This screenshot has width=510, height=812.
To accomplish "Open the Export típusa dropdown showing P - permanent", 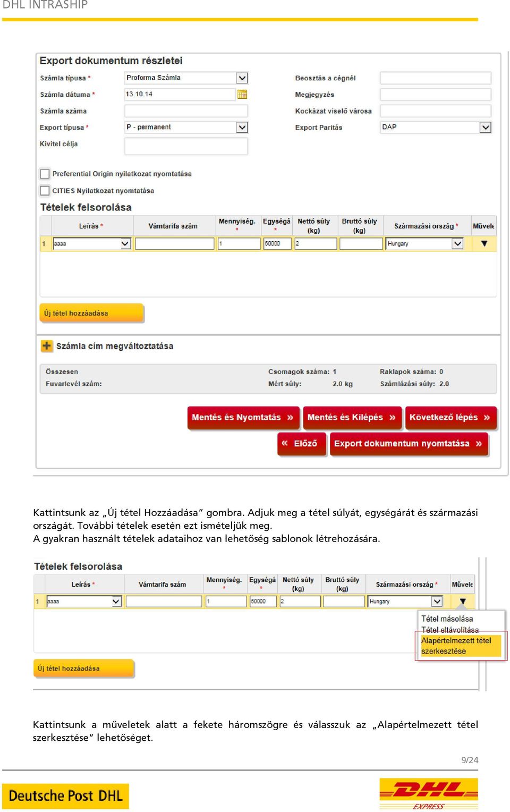I will point(186,128).
